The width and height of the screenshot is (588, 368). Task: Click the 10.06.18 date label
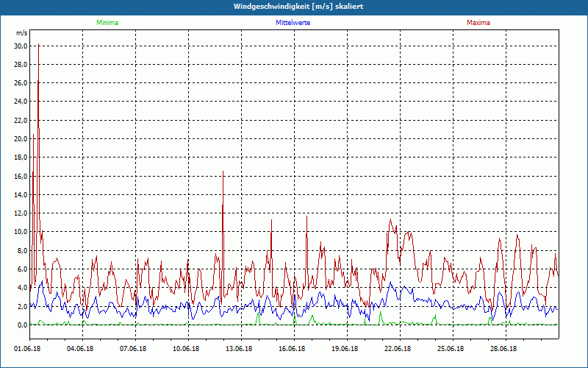tap(186, 349)
